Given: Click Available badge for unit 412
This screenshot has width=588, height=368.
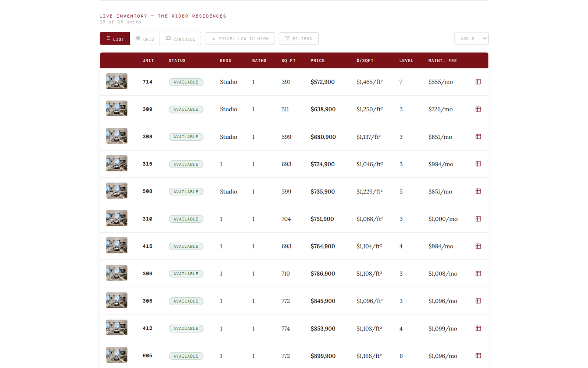Looking at the screenshot, I should click(186, 329).
